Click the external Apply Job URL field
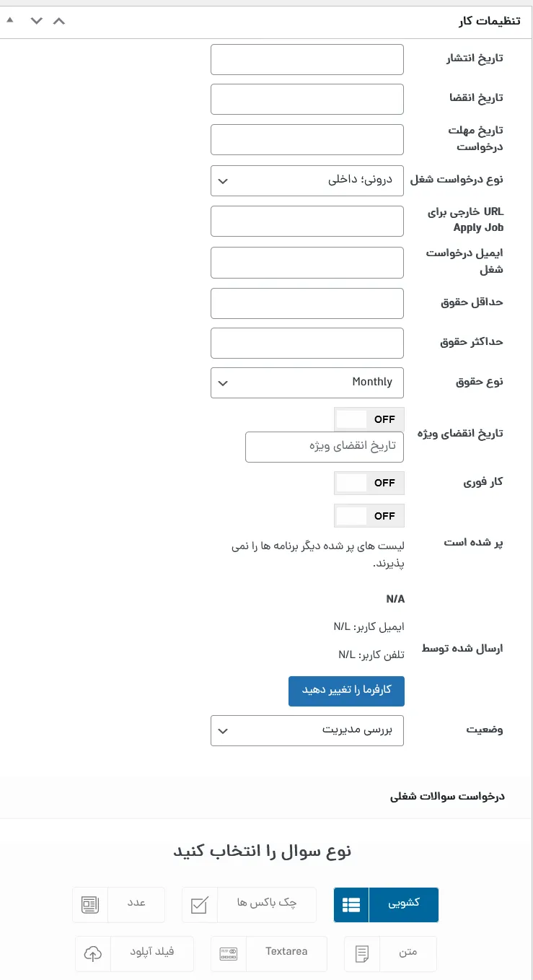Viewport: 533px width, 980px height. (x=307, y=221)
